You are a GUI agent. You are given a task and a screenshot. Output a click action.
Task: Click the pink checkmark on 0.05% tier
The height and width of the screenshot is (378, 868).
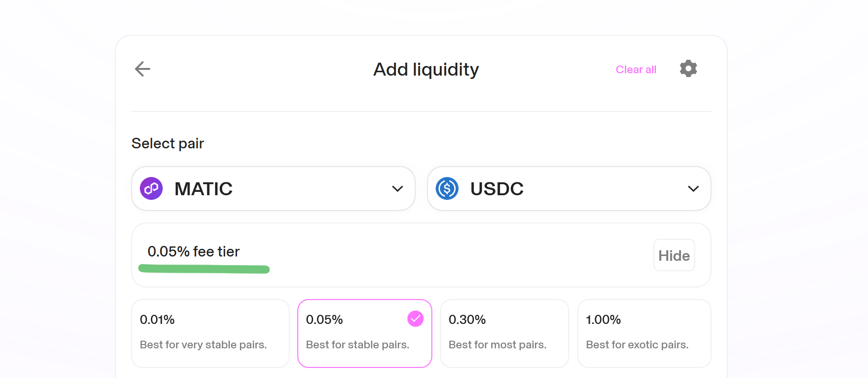pos(415,319)
